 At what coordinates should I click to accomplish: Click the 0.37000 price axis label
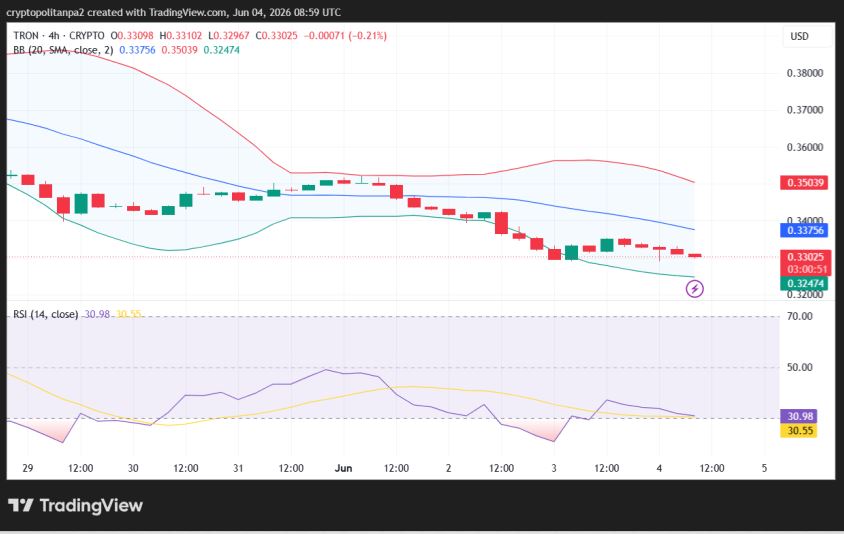pyautogui.click(x=805, y=110)
